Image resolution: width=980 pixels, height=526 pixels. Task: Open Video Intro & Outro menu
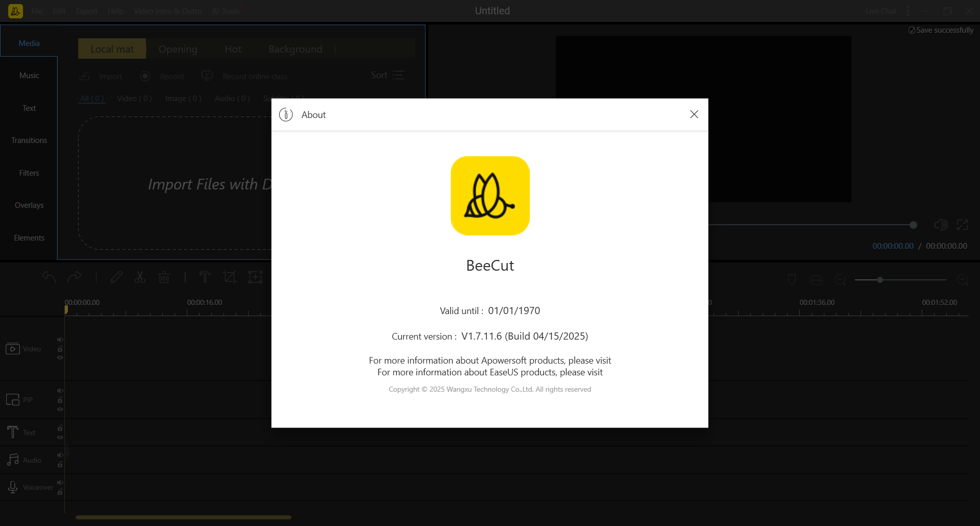[167, 11]
